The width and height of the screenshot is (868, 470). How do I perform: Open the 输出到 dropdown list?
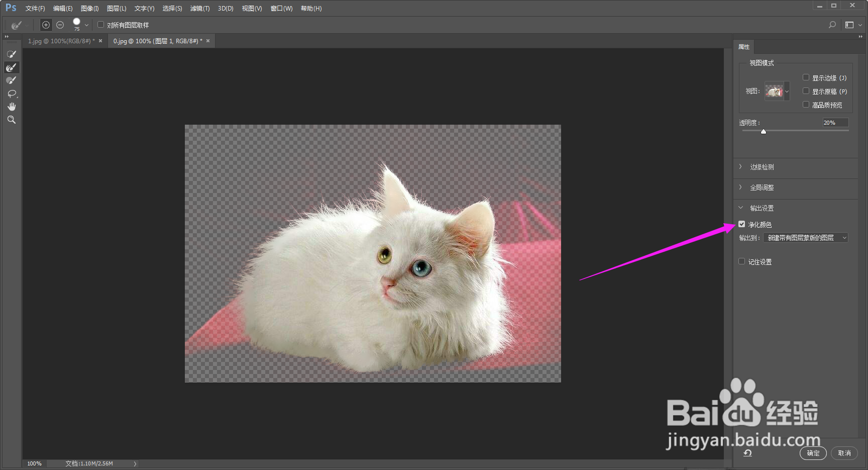click(x=806, y=238)
